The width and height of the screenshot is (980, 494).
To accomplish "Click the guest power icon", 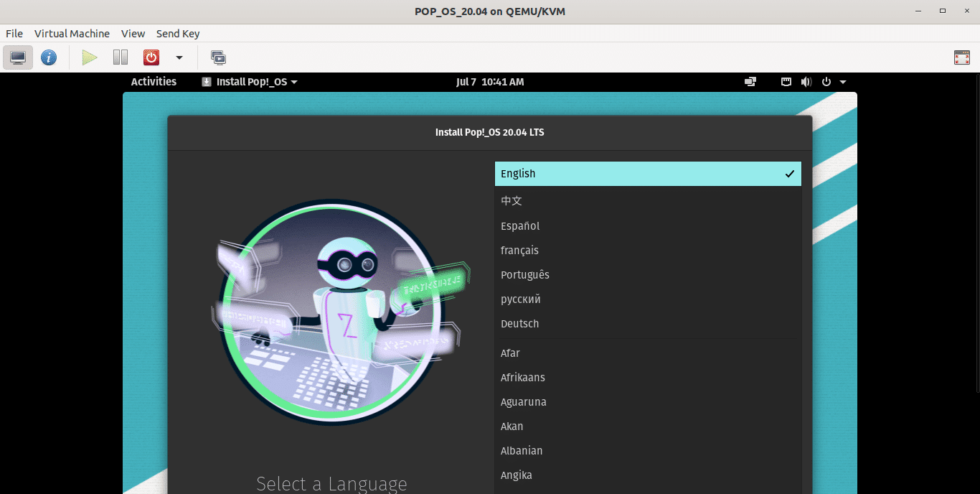I will (826, 82).
